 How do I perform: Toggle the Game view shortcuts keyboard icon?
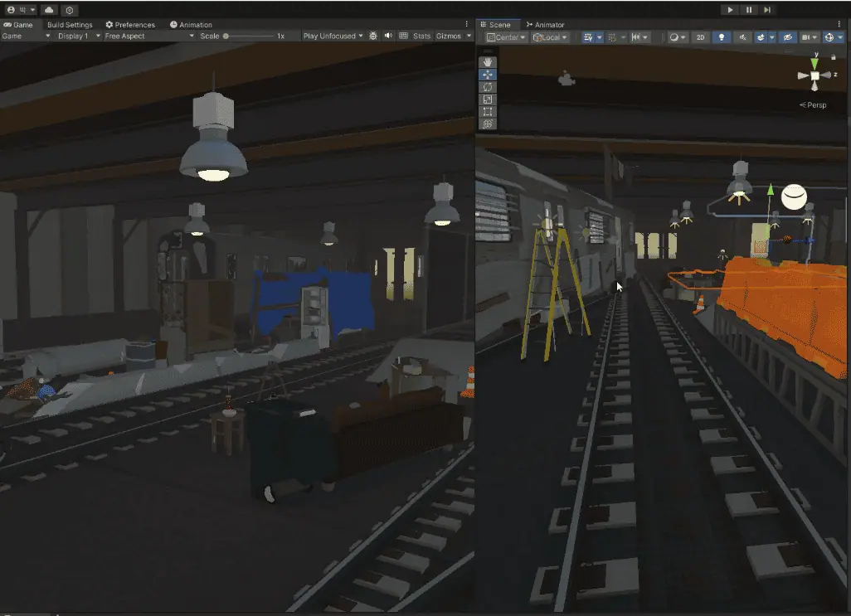point(404,36)
